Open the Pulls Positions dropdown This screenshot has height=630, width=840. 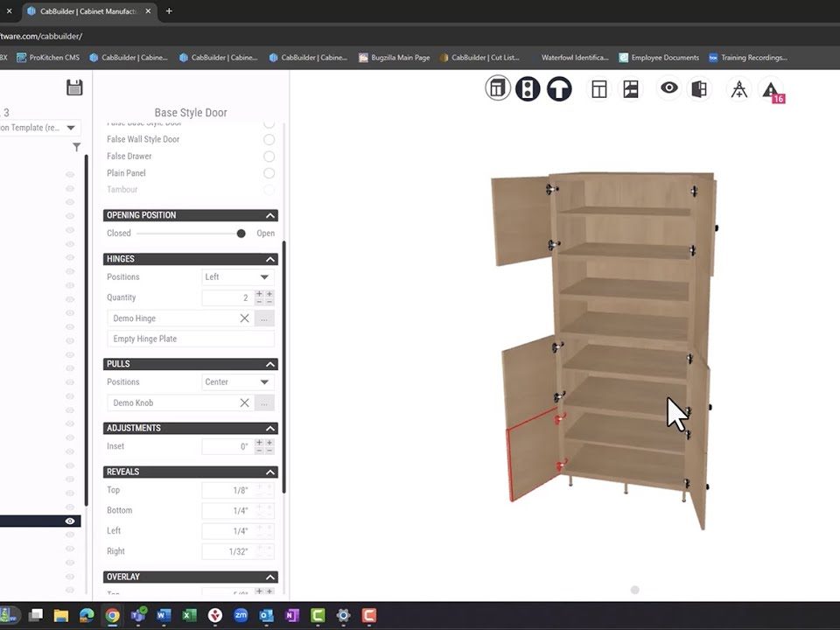tap(237, 382)
